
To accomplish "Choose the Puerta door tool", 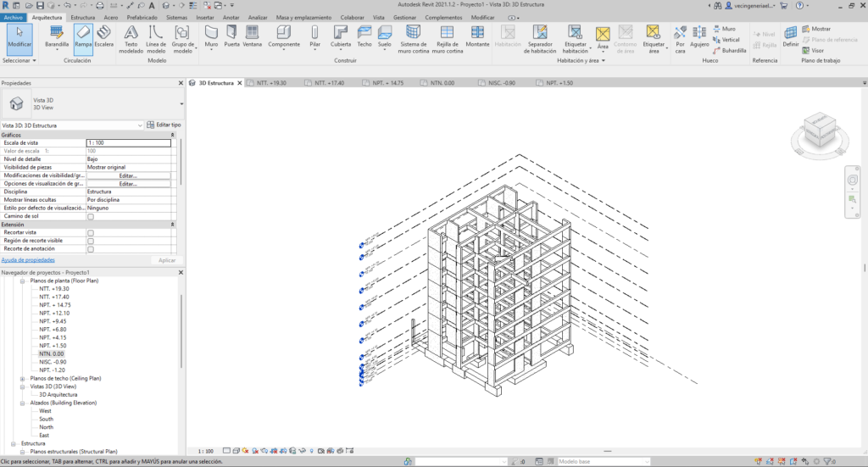I will click(x=231, y=37).
